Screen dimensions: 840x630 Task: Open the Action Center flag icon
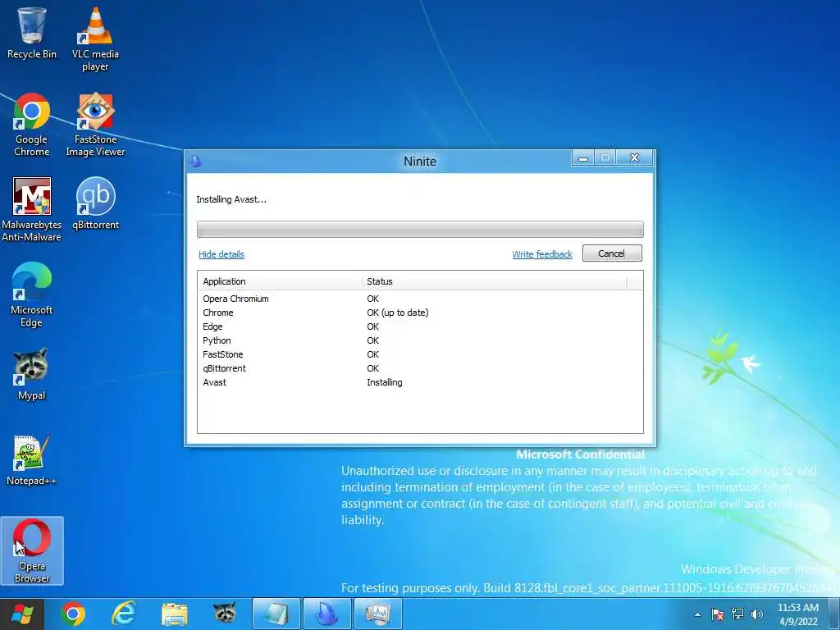click(717, 614)
